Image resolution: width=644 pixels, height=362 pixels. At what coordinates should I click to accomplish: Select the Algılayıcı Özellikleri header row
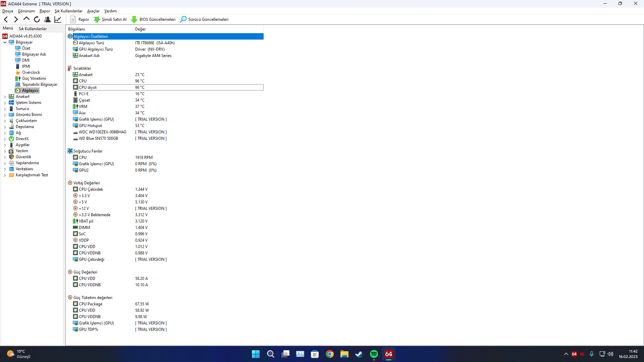pyautogui.click(x=165, y=37)
